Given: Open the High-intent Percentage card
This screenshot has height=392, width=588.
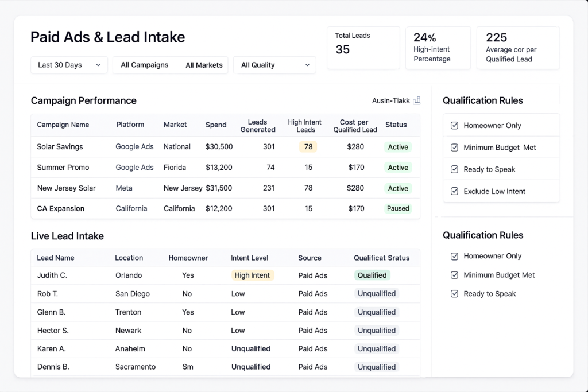Looking at the screenshot, I should [438, 48].
